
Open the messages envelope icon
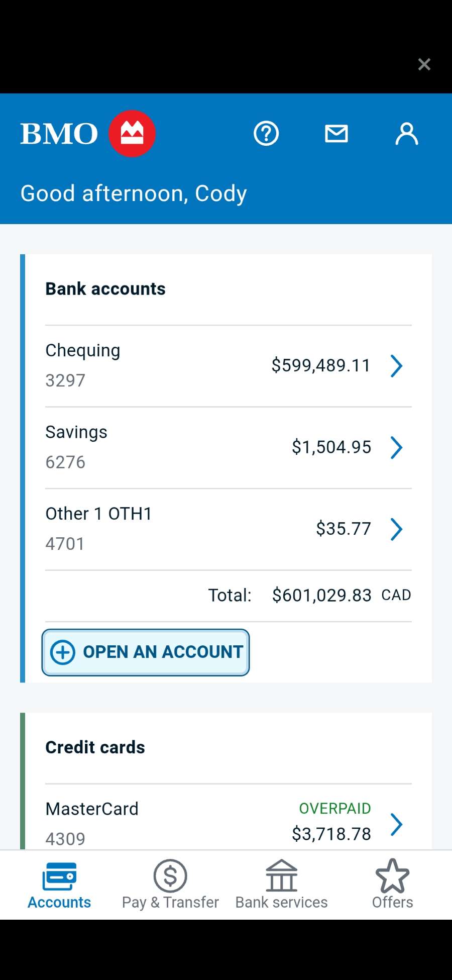pyautogui.click(x=336, y=134)
